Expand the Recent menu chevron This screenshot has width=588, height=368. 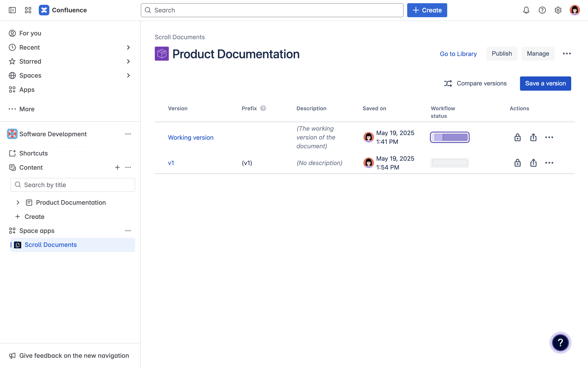click(x=128, y=47)
